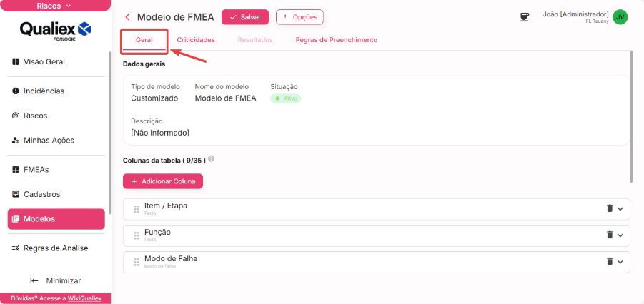This screenshot has height=304, width=644.
Task: Delete the Função column with trash icon
Action: click(610, 235)
